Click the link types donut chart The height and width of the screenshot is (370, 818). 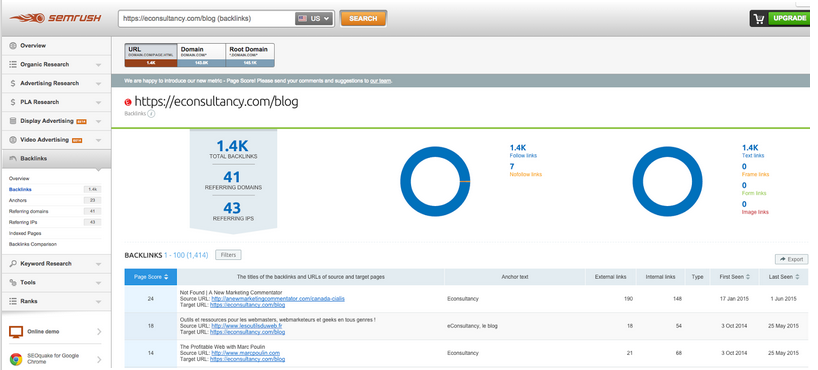(667, 182)
